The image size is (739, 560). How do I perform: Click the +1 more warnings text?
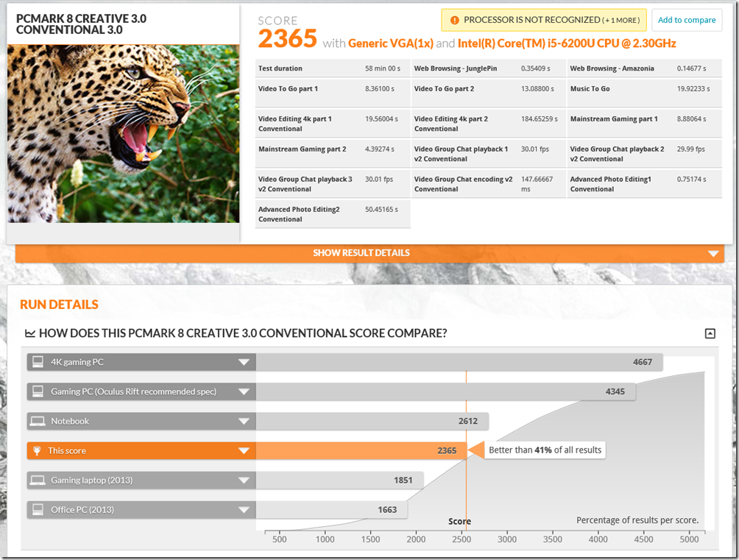coord(621,21)
